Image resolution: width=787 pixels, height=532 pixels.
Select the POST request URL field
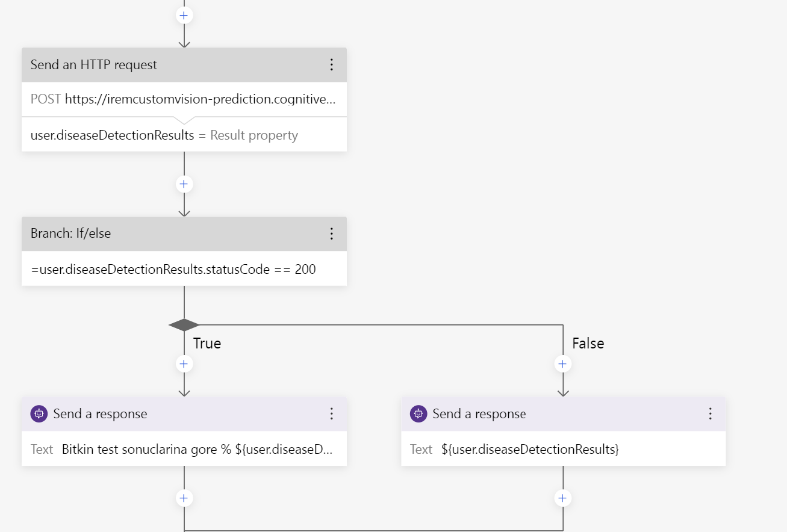[184, 99]
